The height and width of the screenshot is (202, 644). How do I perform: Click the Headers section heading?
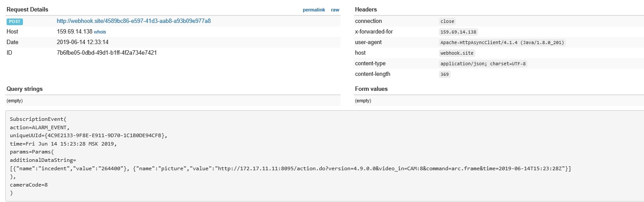point(366,10)
